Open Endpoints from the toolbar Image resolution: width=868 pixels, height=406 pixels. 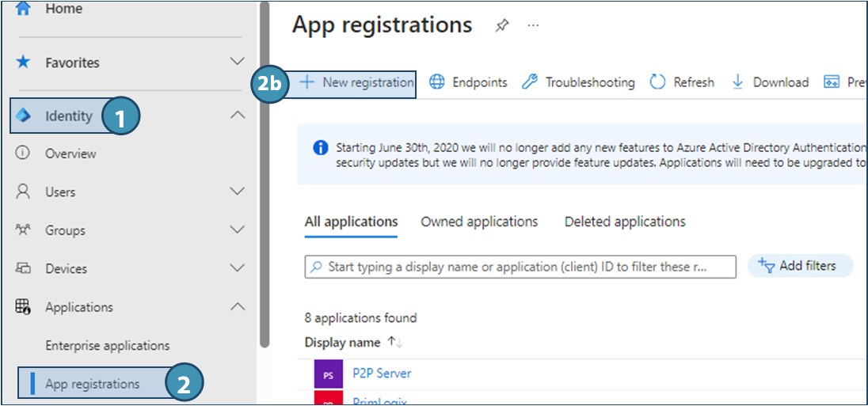coord(469,82)
